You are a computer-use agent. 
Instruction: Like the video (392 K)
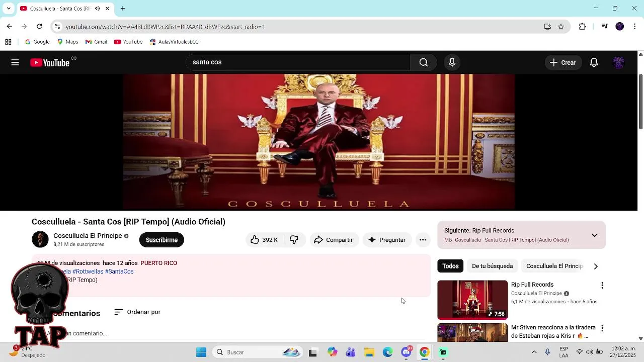[264, 240]
